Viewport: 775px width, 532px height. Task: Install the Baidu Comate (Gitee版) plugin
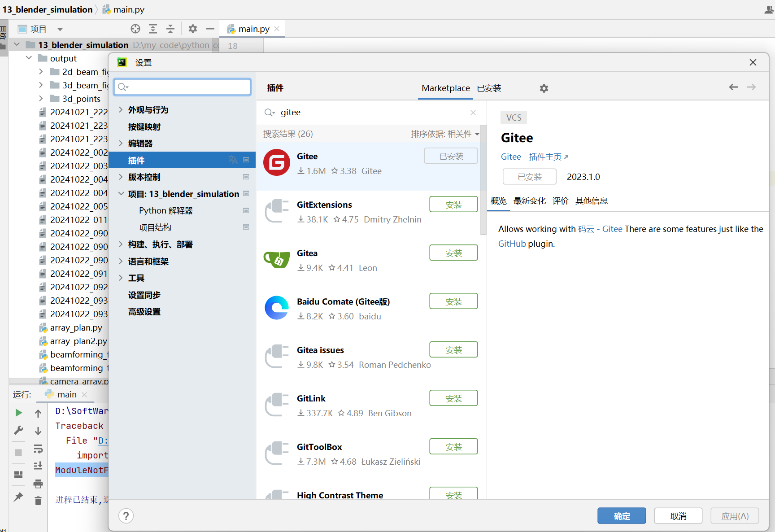tap(453, 301)
